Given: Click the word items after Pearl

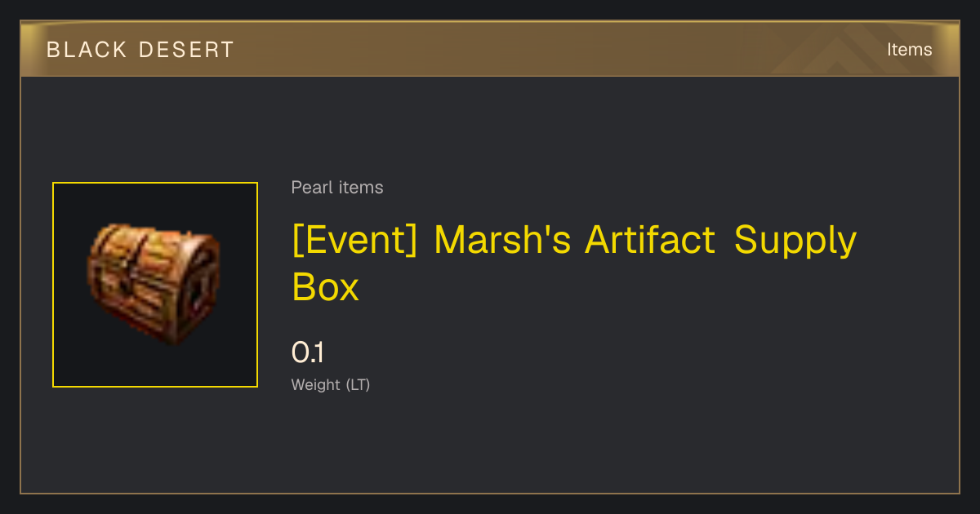Looking at the screenshot, I should [362, 188].
